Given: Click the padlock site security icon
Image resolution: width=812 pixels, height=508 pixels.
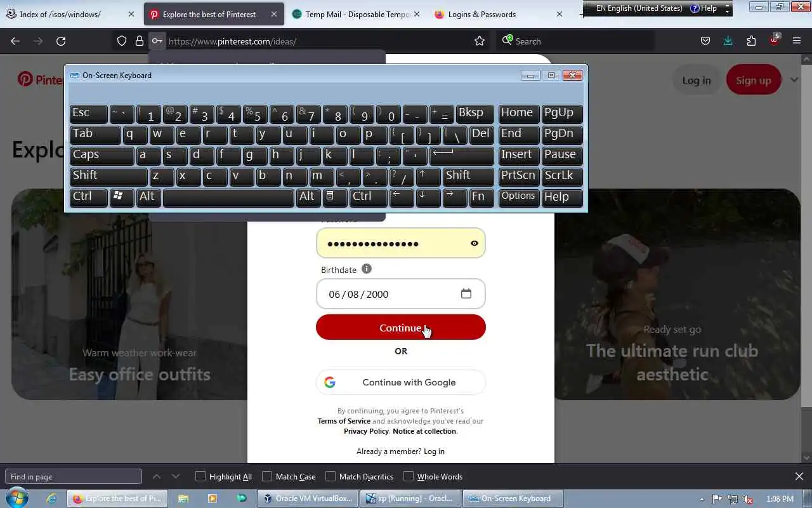Looking at the screenshot, I should (140, 41).
